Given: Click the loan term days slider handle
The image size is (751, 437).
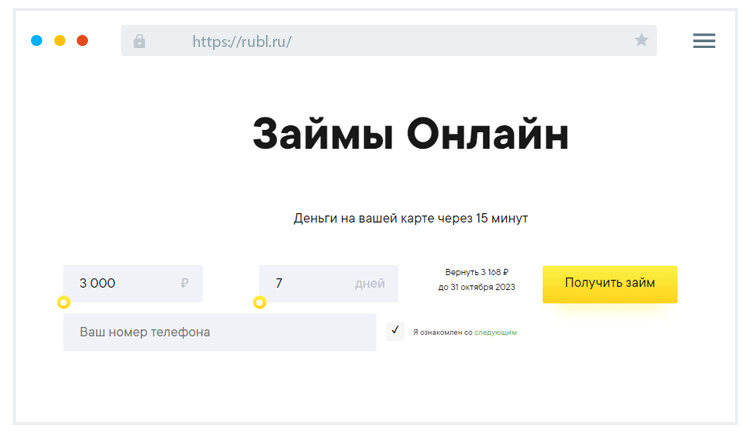Looking at the screenshot, I should (x=259, y=302).
